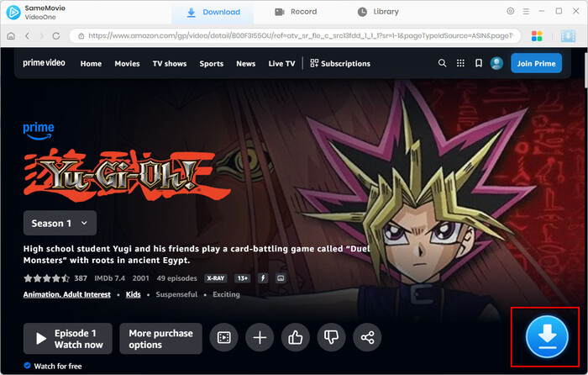The image size is (588, 375).
Task: Open More purchase options
Action: pos(161,338)
